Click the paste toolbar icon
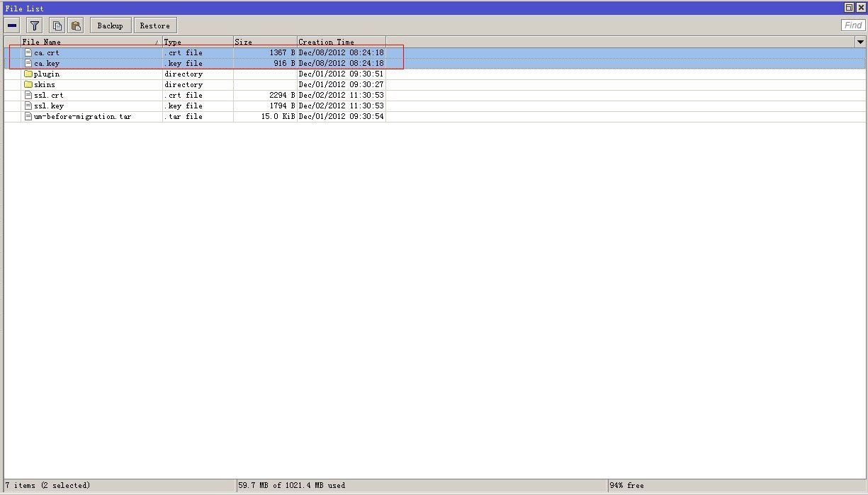The width and height of the screenshot is (868, 495). coord(76,25)
